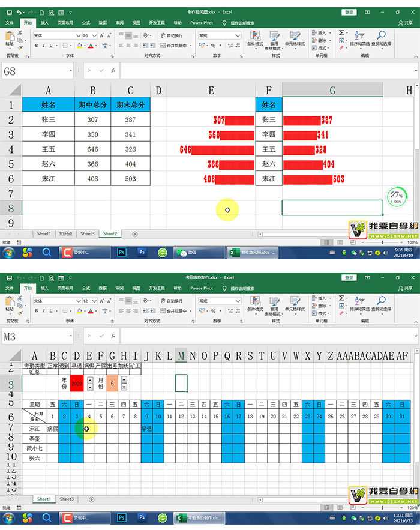Click 登录 button in top Excel window
The image size is (420, 530).
point(349,12)
